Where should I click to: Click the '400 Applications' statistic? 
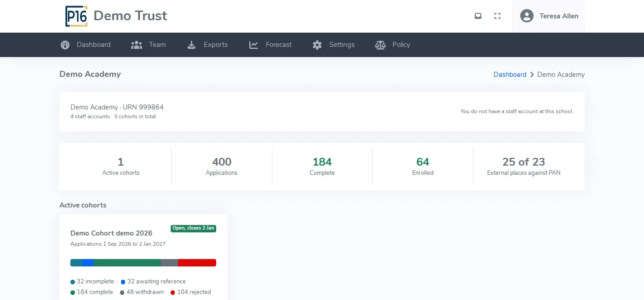pos(222,167)
